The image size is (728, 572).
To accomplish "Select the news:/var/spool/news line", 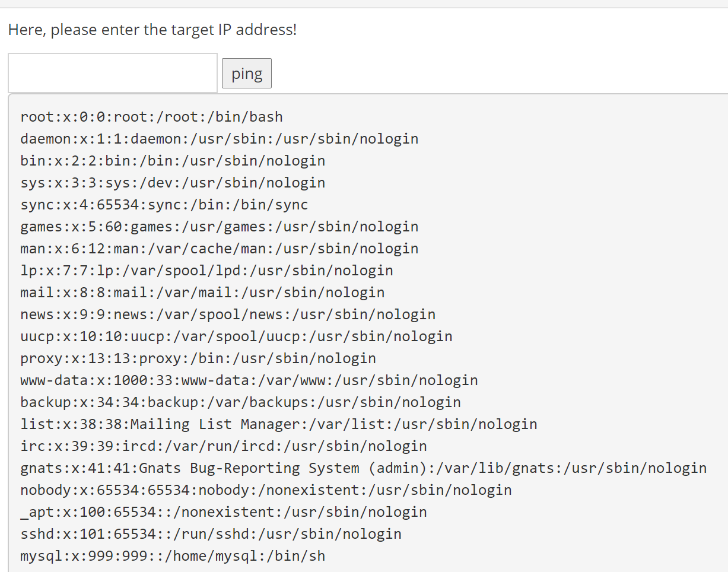I will point(228,314).
